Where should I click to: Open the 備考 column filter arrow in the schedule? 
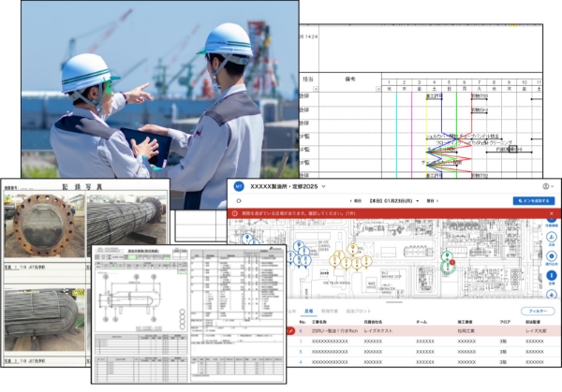[x=378, y=89]
